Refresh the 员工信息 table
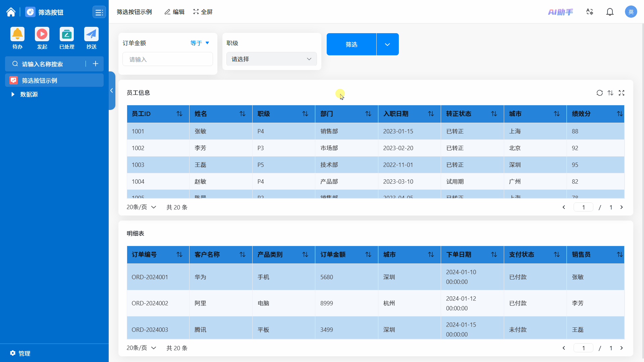 [600, 93]
